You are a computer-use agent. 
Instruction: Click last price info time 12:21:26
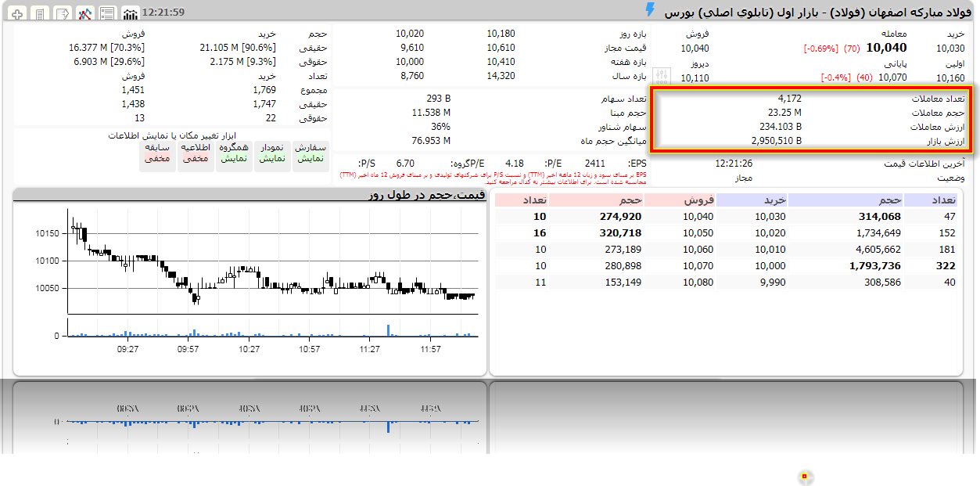733,163
